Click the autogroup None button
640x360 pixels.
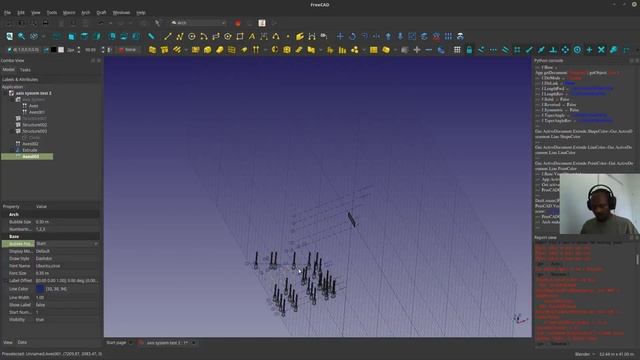coord(127,50)
